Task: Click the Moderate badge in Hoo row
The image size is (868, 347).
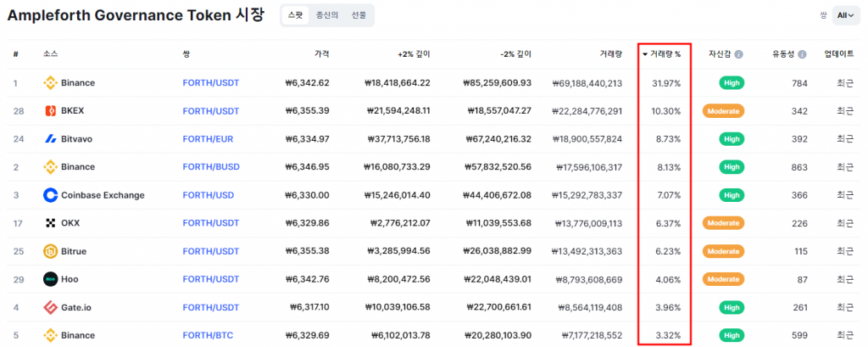Action: click(723, 279)
